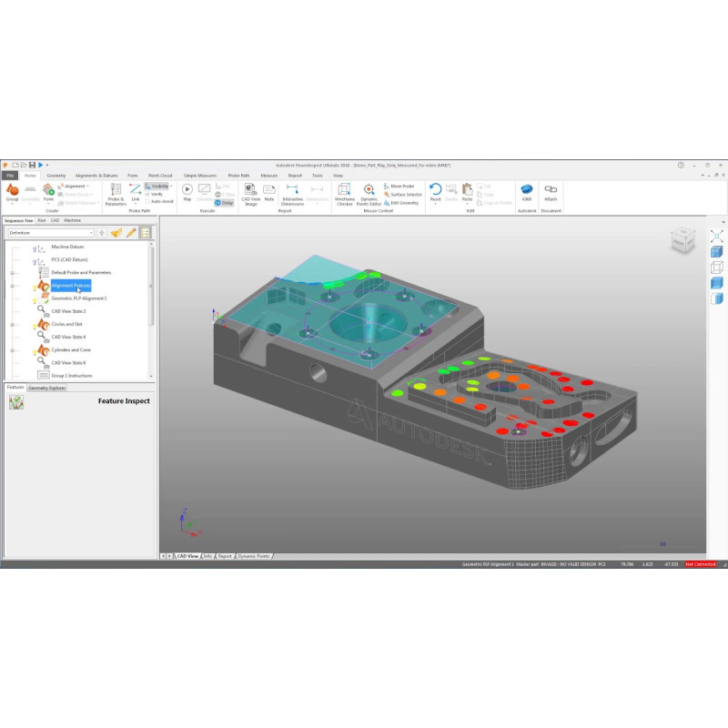Click the CAD View Image icon
Screen dimensions: 728x728
250,193
